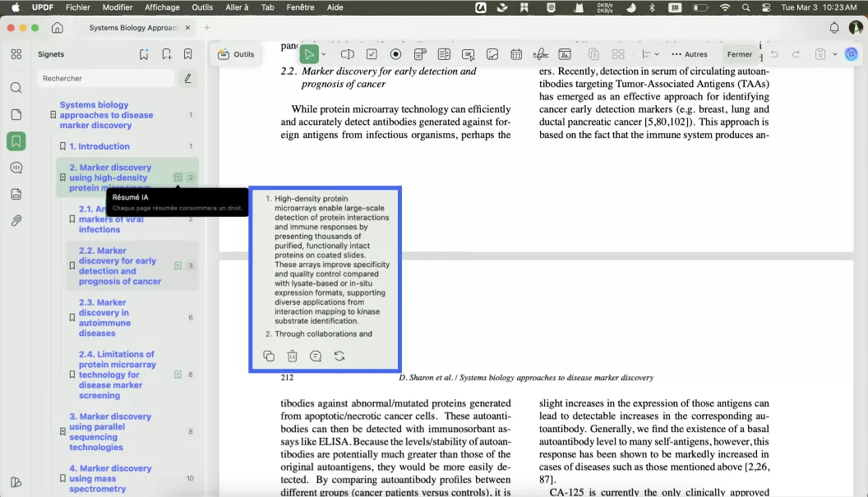868x497 pixels.
Task: Click Résumé IA icon on bookmark 2
Action: coord(178,177)
